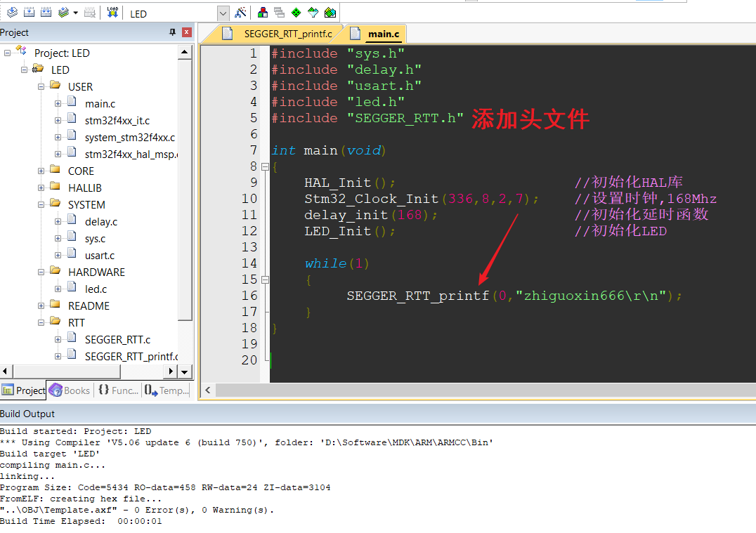Select system_stm32f4xx.c in the project tree
Image resolution: width=756 pixels, height=533 pixels.
[x=130, y=138]
